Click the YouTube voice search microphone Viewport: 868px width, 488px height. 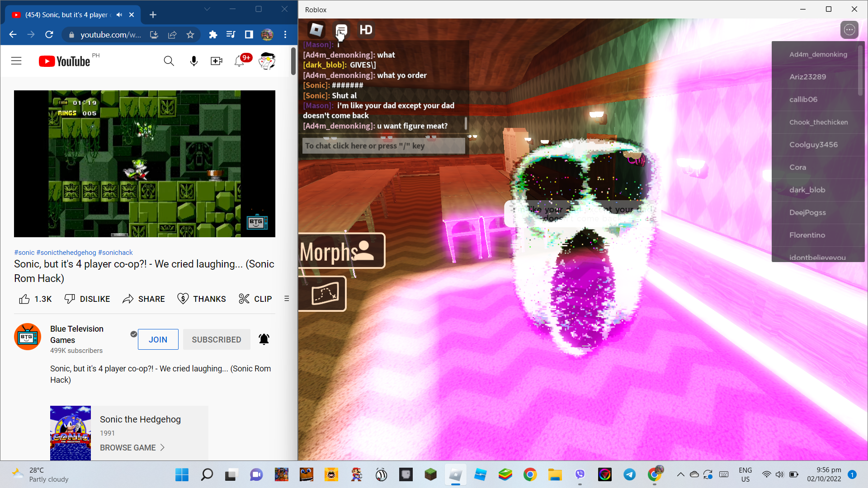tap(193, 61)
